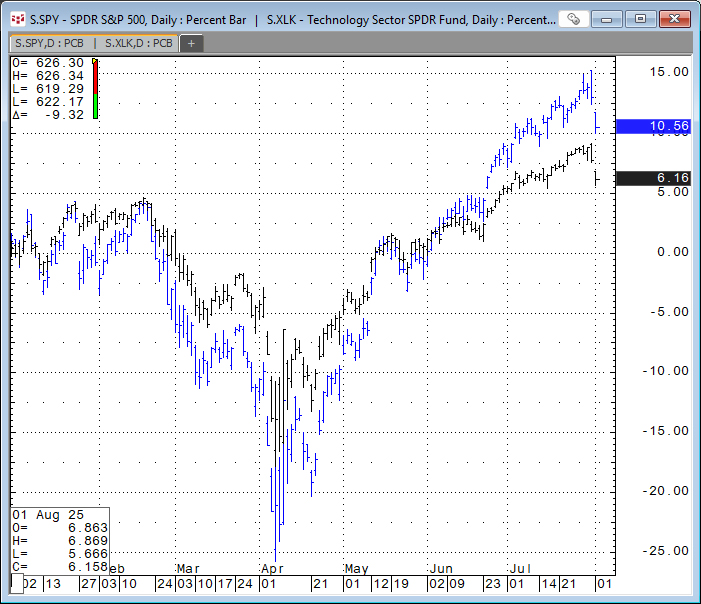Click the Δ= -9.32 delta value
The image size is (701, 604).
48,115
